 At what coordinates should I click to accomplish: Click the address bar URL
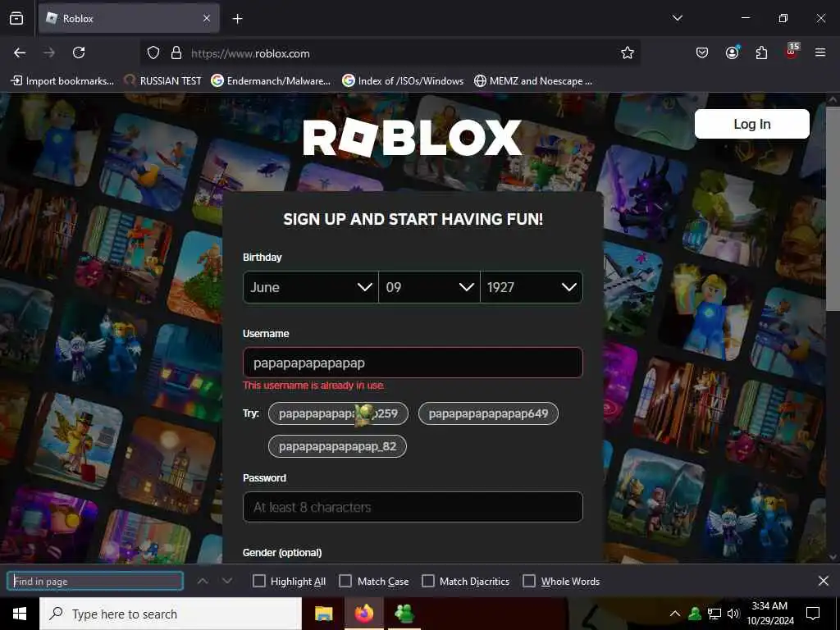tap(250, 53)
